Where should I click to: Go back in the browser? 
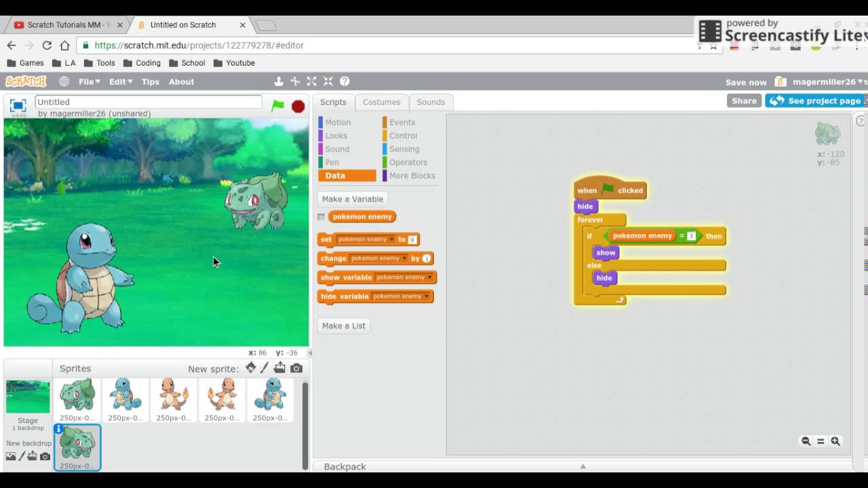[12, 45]
